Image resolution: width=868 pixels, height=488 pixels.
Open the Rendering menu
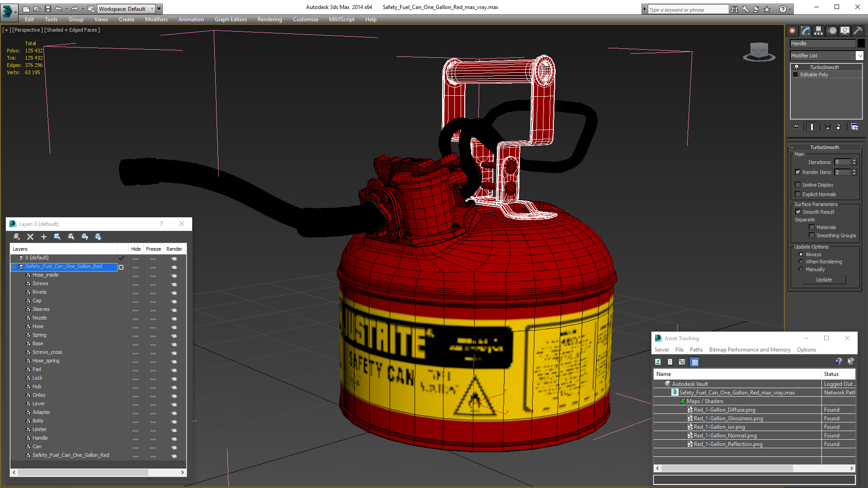point(269,19)
